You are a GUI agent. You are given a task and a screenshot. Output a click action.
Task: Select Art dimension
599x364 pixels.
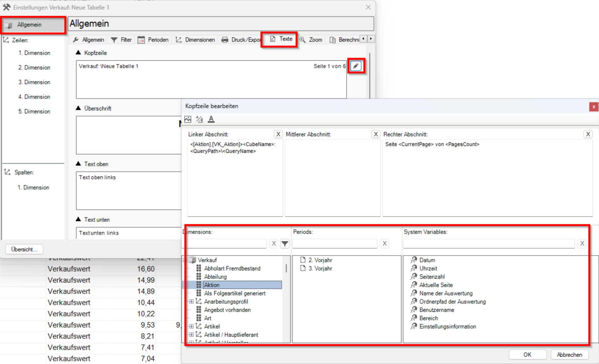[x=208, y=318]
